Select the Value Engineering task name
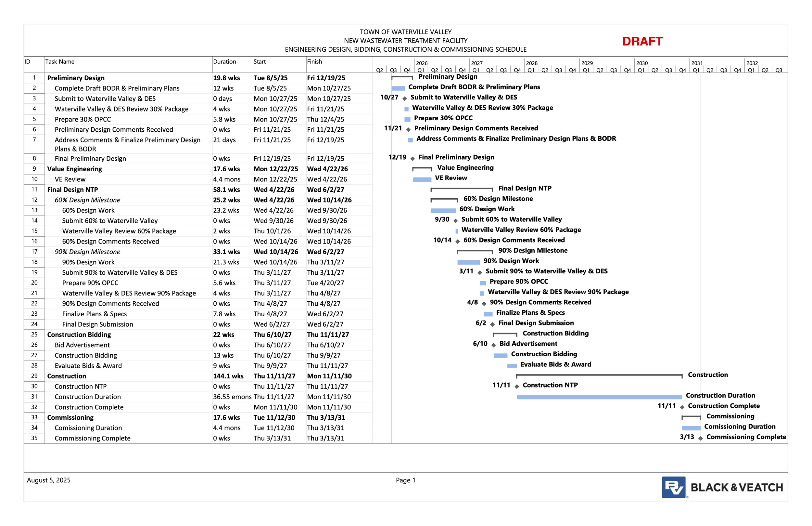The width and height of the screenshot is (812, 526). (74, 169)
